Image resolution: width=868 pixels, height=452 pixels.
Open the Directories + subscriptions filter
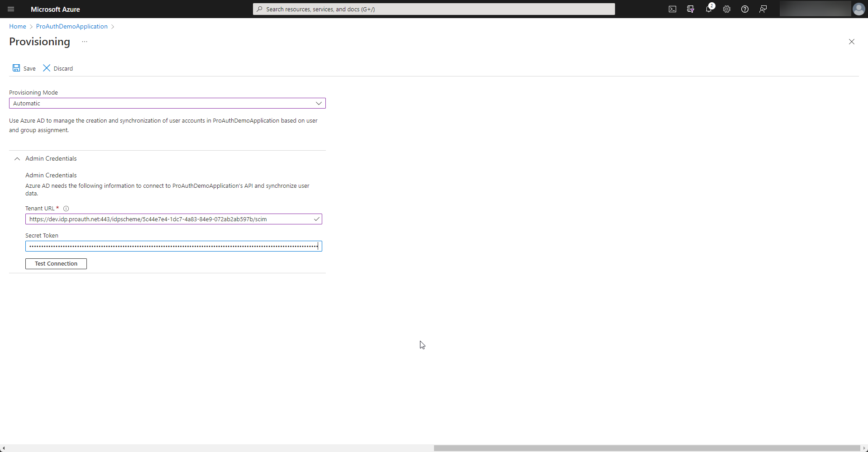(x=691, y=9)
